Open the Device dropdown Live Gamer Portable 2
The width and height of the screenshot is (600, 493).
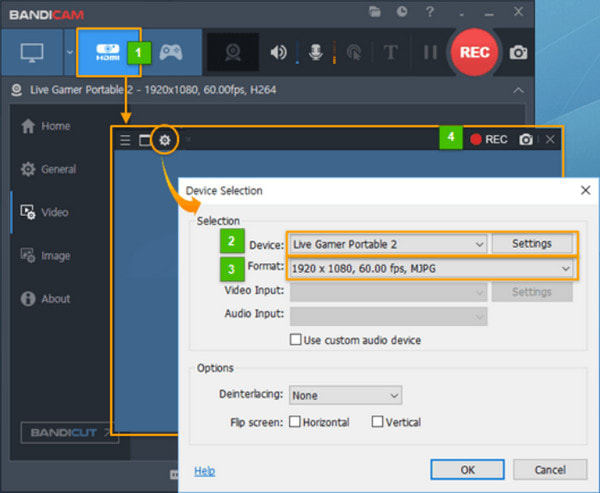[388, 244]
